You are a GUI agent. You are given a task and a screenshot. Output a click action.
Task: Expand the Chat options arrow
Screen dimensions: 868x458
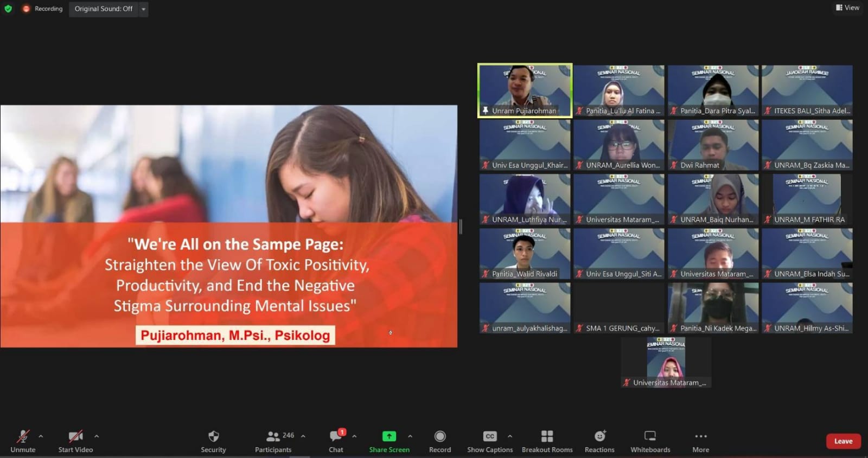(x=354, y=436)
